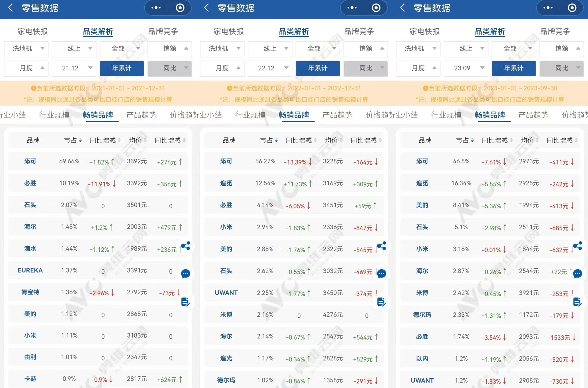Open the 21.12 month dropdown

pyautogui.click(x=74, y=68)
